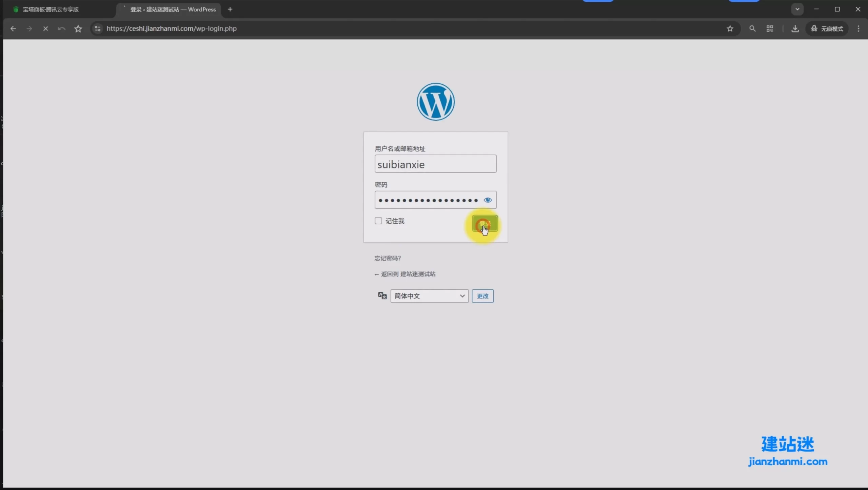This screenshot has width=868, height=490.
Task: Click the 返回到 建站迷测试站 link
Action: point(405,274)
